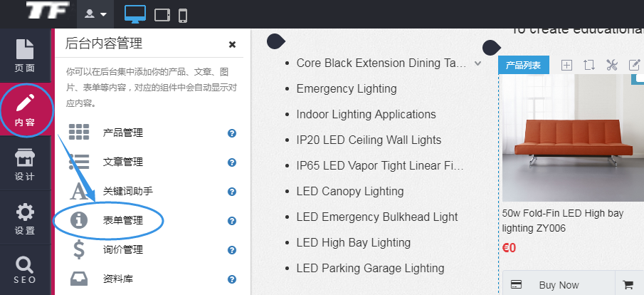Switch to tablet preview mode
The height and width of the screenshot is (295, 644).
pyautogui.click(x=162, y=14)
